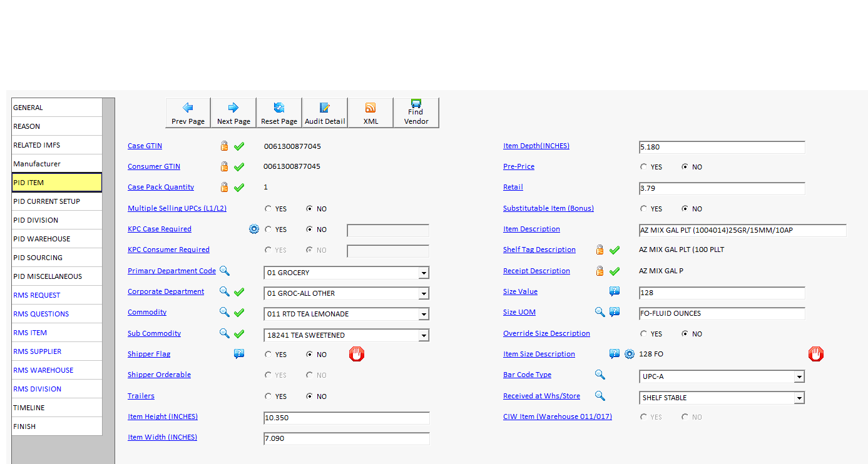This screenshot has width=868, height=464.
Task: Set Shipper Flag to YES
Action: [268, 355]
